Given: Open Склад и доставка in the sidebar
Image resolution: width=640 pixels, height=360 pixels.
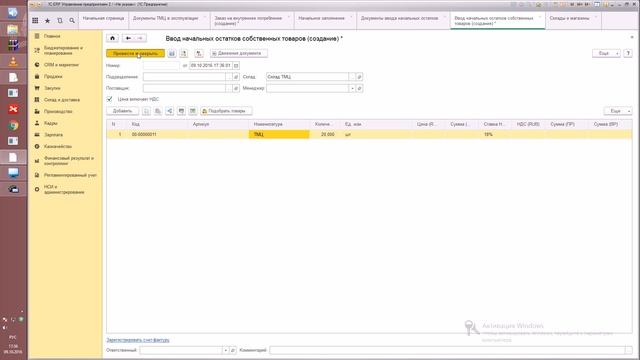Looking at the screenshot, I should [62, 100].
